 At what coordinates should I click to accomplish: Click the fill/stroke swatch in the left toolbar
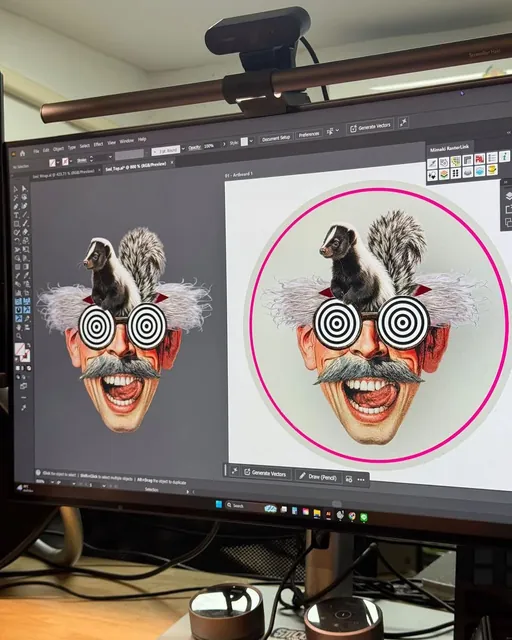point(22,352)
